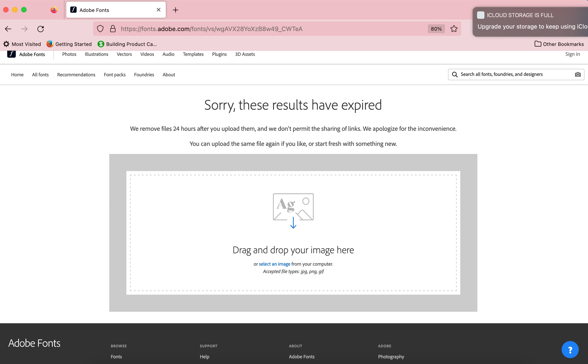Click the Sign in link
Viewport: 588px width, 364px height.
click(x=572, y=54)
